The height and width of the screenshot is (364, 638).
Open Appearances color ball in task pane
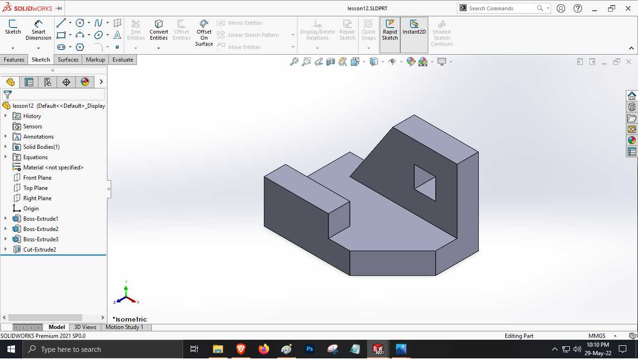[x=632, y=140]
